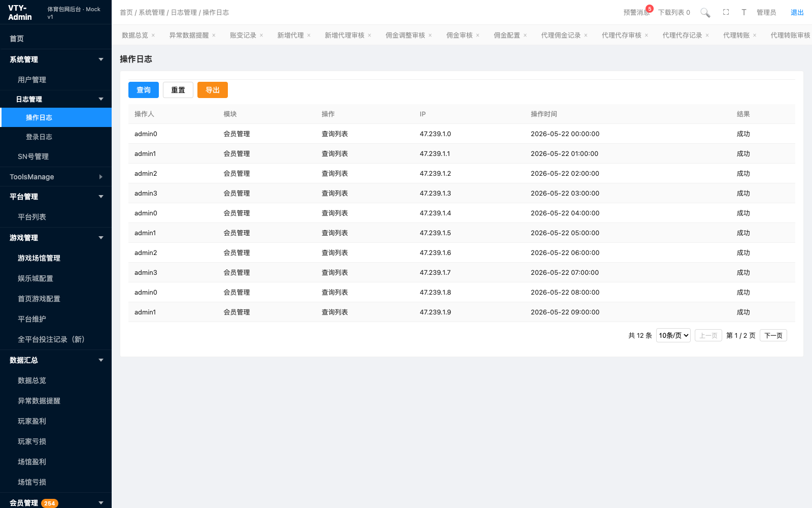Click the orange 导出 button

(x=213, y=90)
